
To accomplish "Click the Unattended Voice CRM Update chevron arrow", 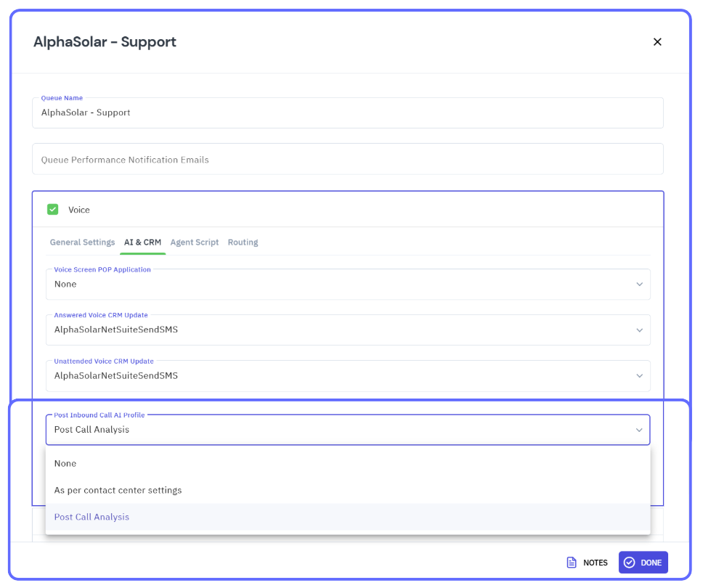I will 639,376.
